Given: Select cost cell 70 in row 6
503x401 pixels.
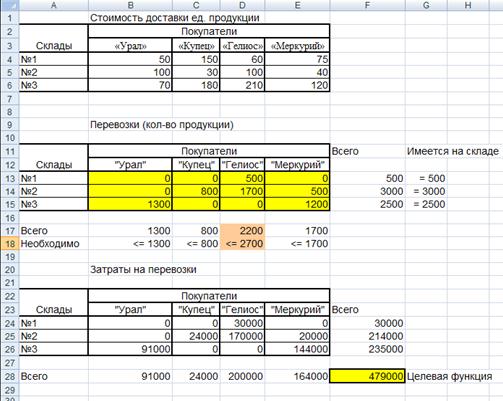Looking at the screenshot, I should 130,85.
